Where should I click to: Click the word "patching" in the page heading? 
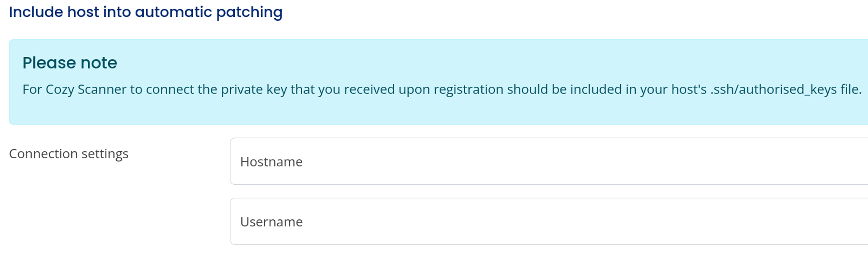(x=249, y=12)
